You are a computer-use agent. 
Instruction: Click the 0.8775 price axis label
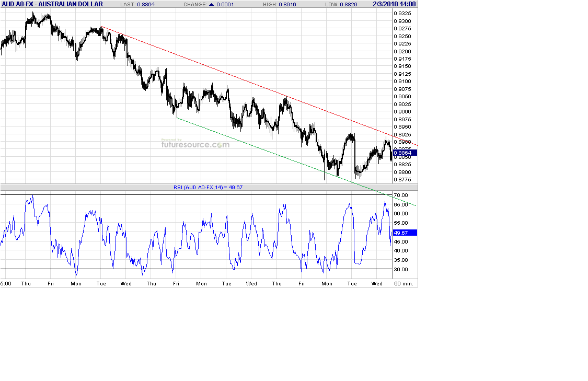click(x=402, y=180)
